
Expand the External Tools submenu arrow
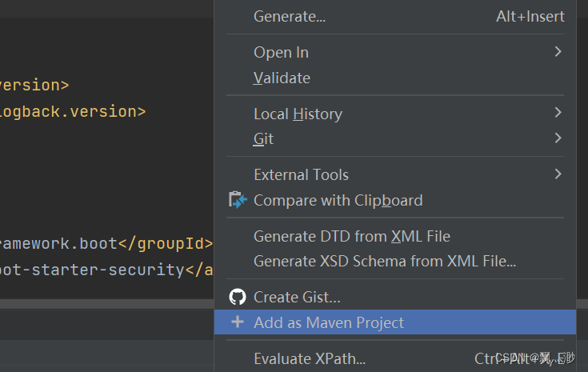point(558,174)
